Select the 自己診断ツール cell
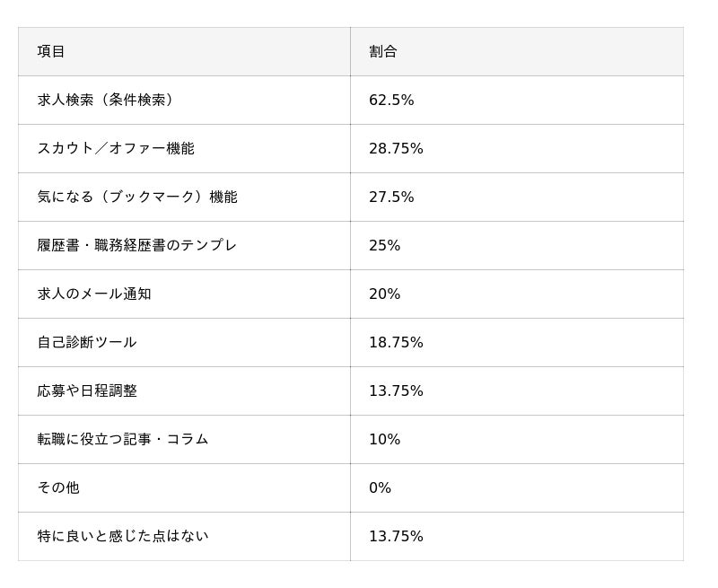 coord(87,342)
